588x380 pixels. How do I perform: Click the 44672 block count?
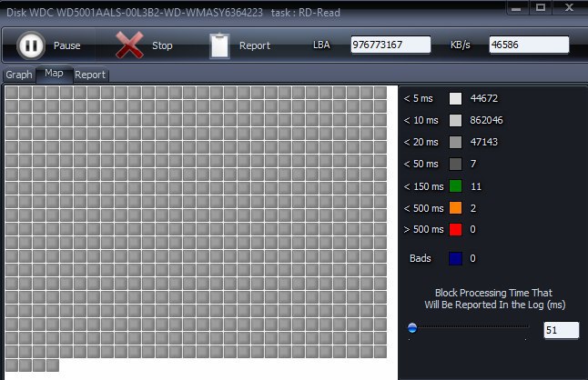[484, 98]
